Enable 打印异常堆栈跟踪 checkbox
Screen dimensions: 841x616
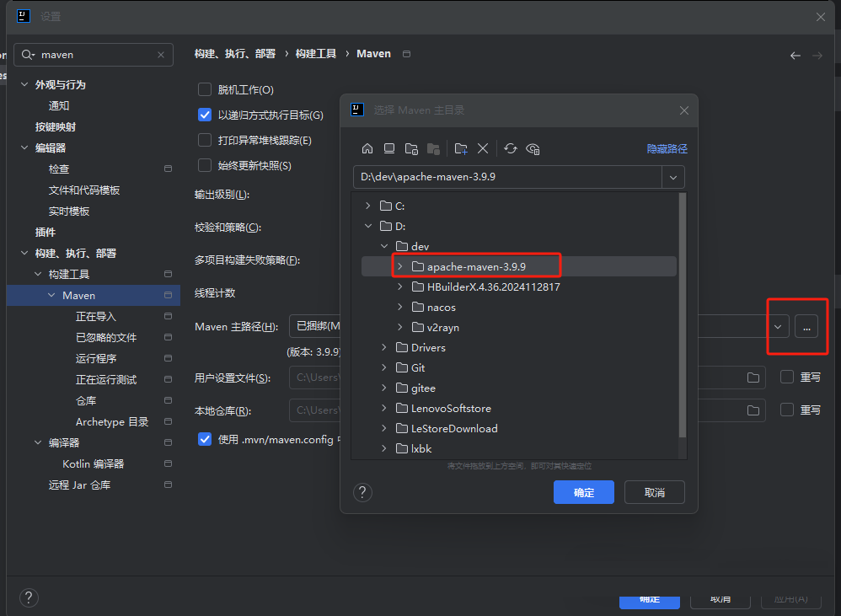[205, 140]
